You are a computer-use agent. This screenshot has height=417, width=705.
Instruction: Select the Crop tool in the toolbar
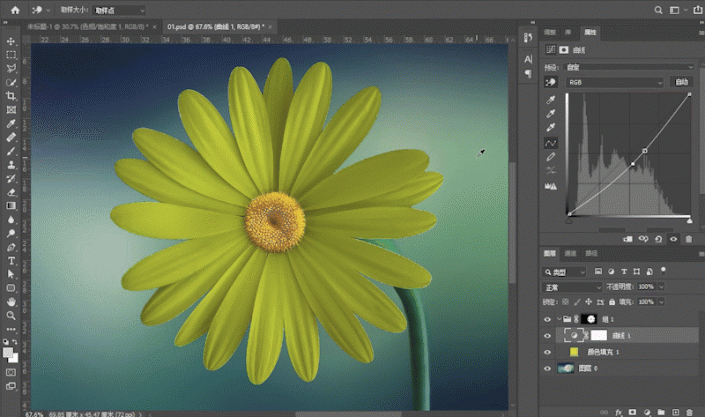click(x=11, y=96)
